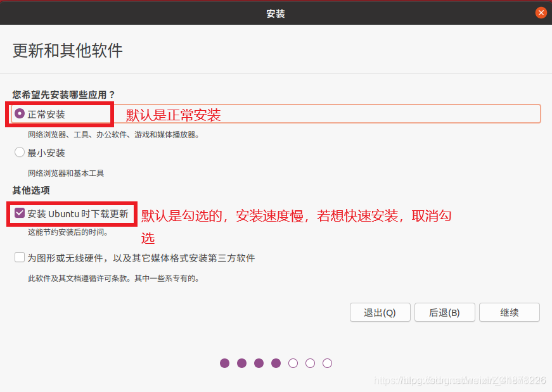Image resolution: width=552 pixels, height=392 pixels.
Task: Select the 正常安装 radio button
Action: (20, 113)
